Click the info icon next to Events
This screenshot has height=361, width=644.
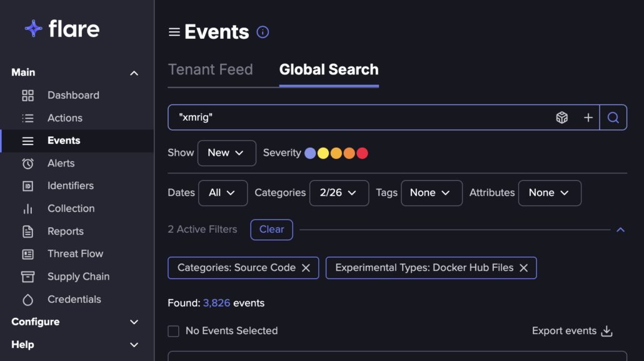pyautogui.click(x=263, y=32)
